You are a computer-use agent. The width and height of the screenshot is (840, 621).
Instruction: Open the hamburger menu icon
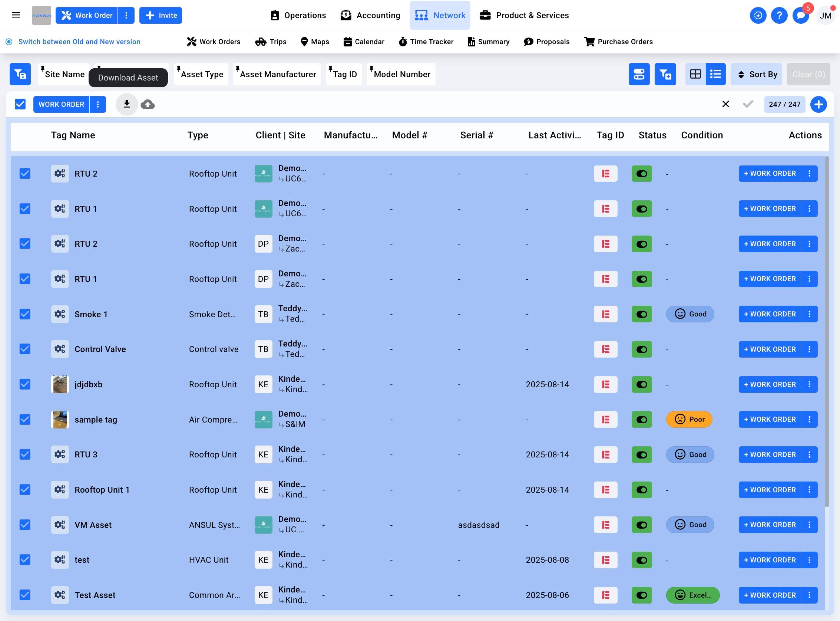(16, 16)
